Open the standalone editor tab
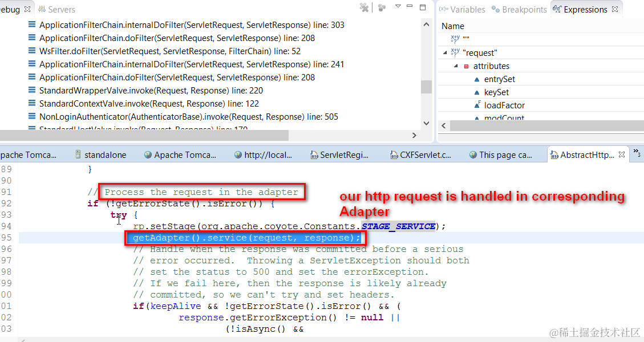 click(100, 155)
